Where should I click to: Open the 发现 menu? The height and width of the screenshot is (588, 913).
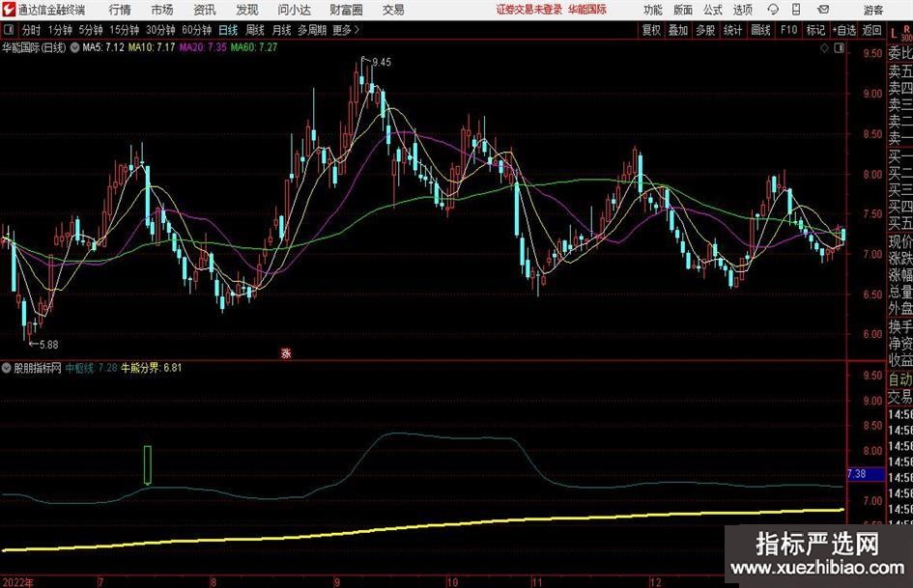pos(247,10)
